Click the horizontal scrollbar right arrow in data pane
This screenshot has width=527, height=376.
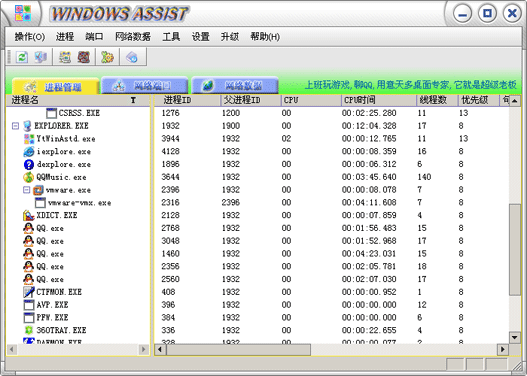coord(502,349)
